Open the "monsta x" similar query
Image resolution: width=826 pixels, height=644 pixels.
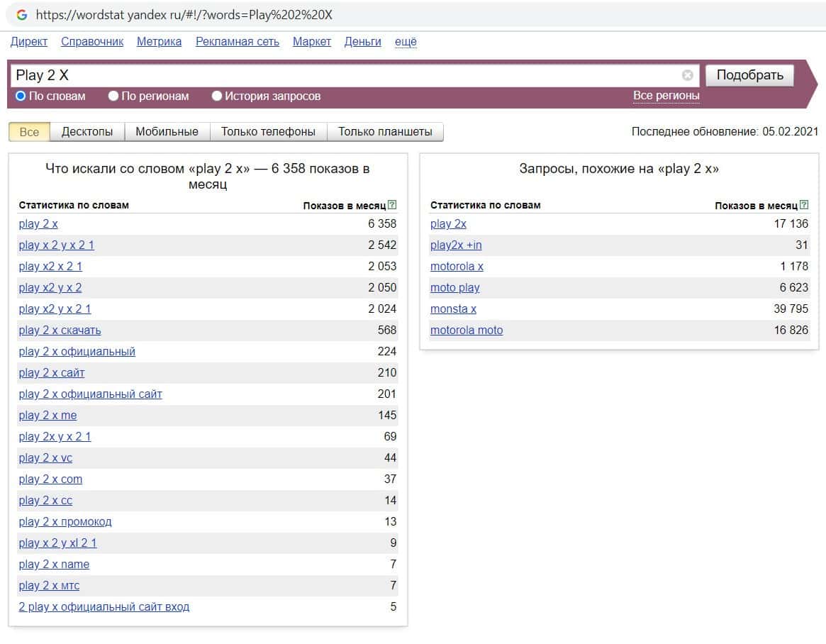(x=453, y=309)
